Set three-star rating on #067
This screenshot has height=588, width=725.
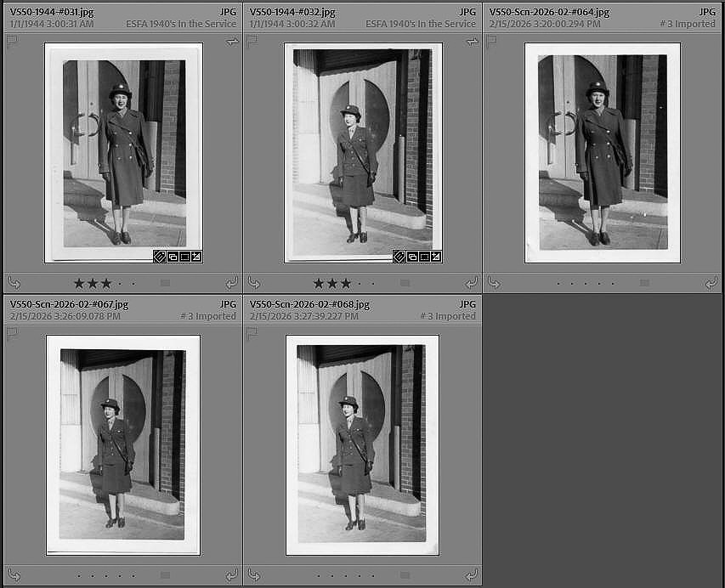tap(106, 575)
